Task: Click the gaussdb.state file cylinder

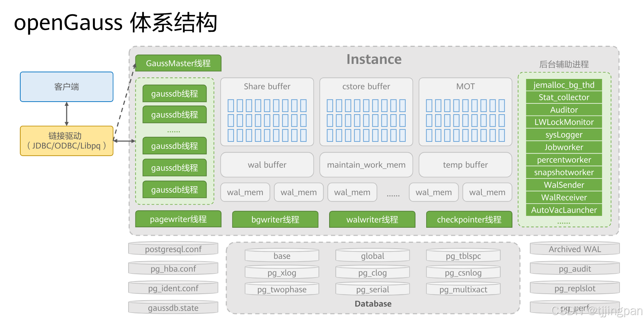Action: click(x=173, y=307)
